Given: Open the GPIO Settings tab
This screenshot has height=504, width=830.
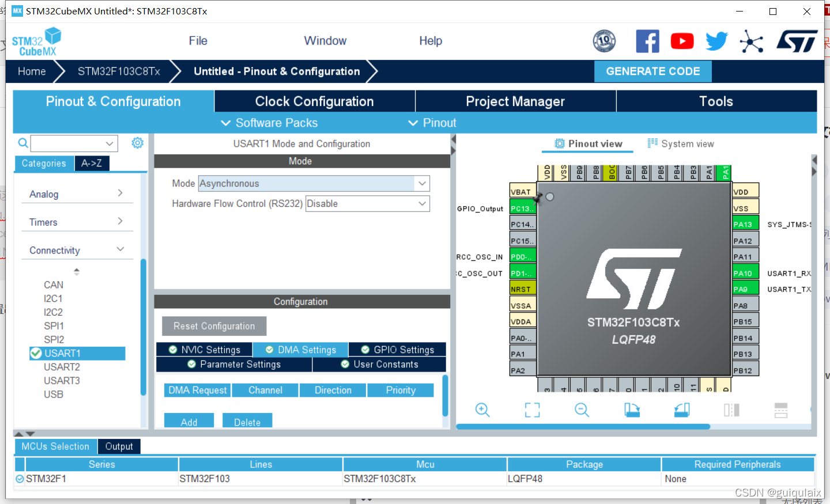Looking at the screenshot, I should pyautogui.click(x=397, y=350).
